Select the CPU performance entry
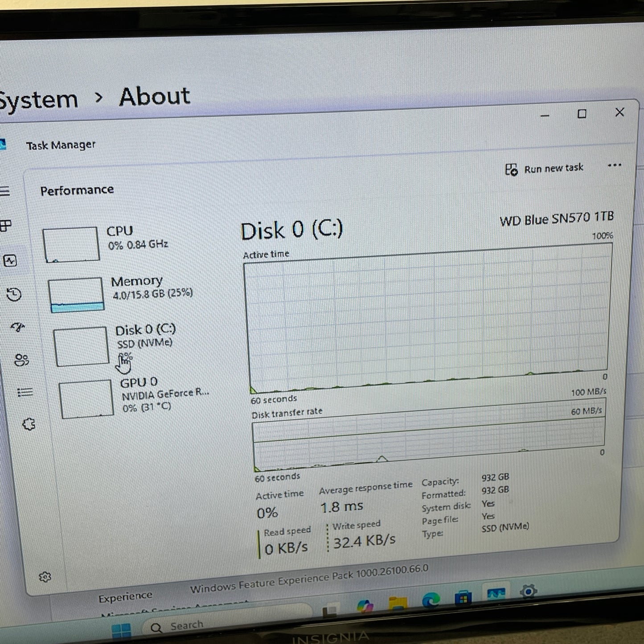 pyautogui.click(x=107, y=243)
